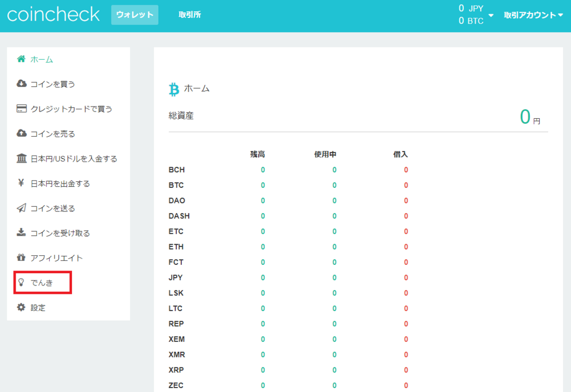
Task: Click the ETH row label
Action: tap(176, 246)
